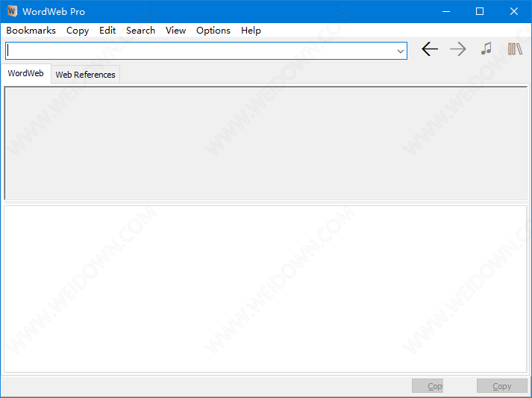This screenshot has height=398, width=532.
Task: Open the Options menu
Action: pos(213,31)
